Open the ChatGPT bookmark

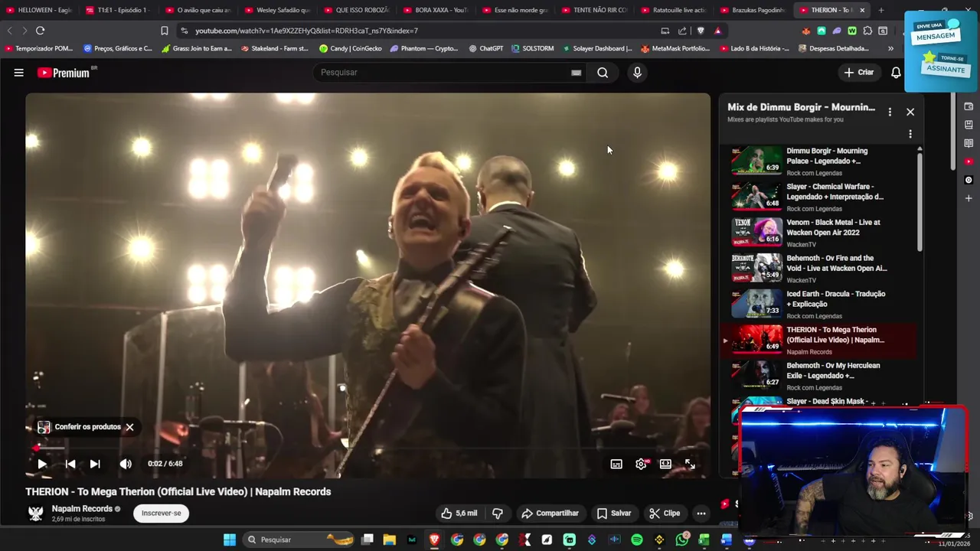pos(485,48)
